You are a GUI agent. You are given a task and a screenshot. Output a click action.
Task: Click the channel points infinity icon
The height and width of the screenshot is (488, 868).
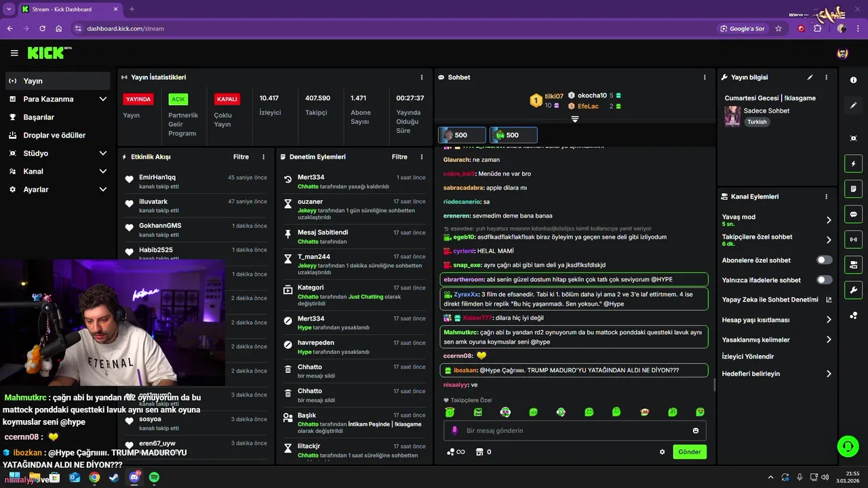tap(456, 452)
